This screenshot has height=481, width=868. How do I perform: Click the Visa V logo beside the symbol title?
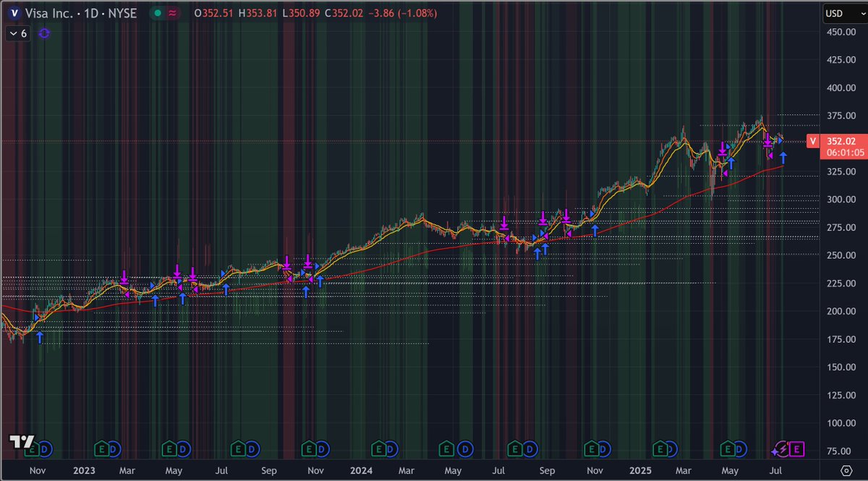15,14
